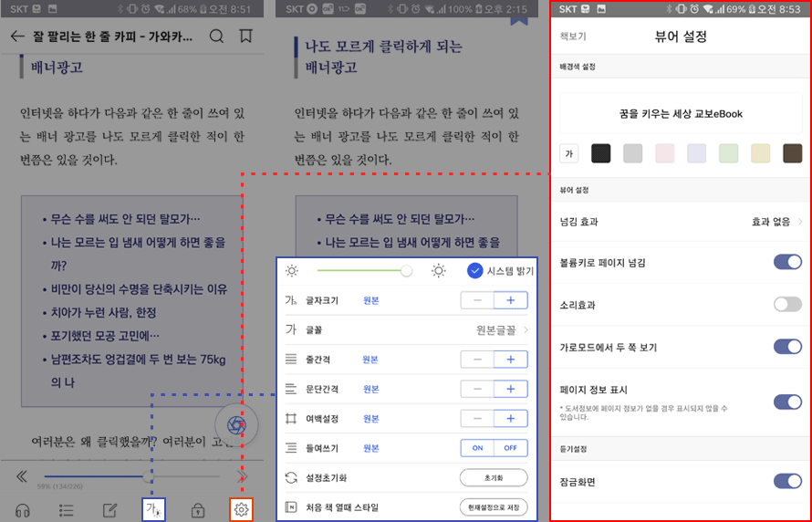Screen dimensions: 812x522
Task: Tap the floating camera shutter button
Action: 236,425
